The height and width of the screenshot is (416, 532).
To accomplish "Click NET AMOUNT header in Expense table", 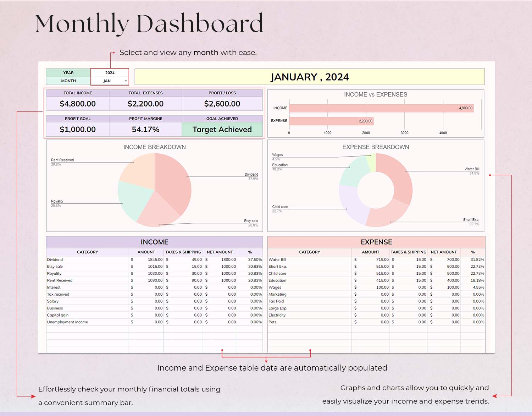I will [x=444, y=252].
